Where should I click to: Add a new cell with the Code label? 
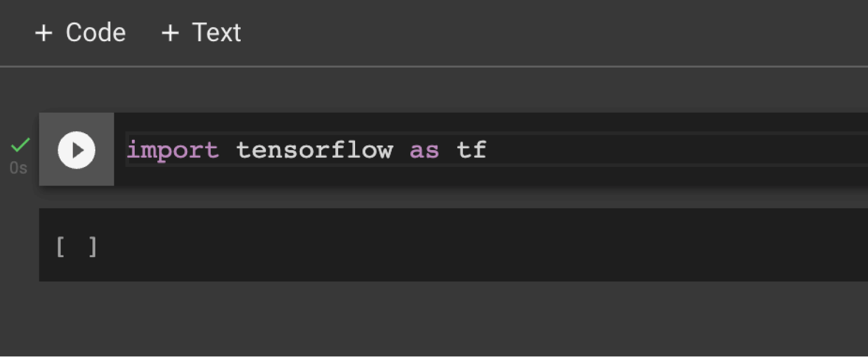(x=96, y=33)
